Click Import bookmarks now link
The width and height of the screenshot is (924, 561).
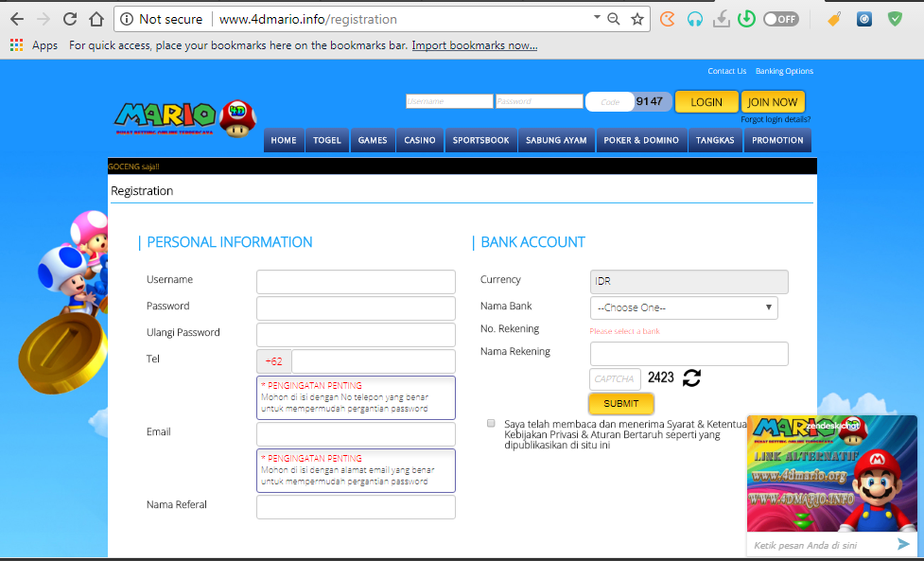coord(475,45)
